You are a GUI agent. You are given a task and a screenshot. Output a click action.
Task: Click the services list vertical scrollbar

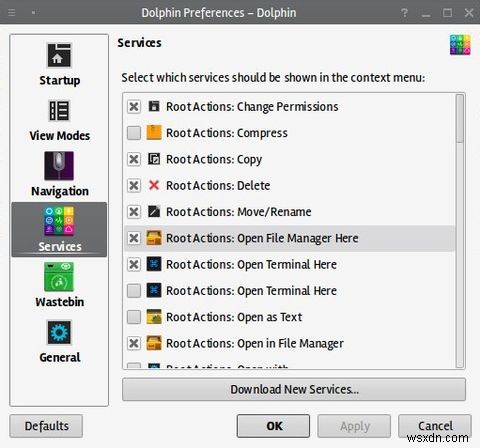pyautogui.click(x=460, y=231)
